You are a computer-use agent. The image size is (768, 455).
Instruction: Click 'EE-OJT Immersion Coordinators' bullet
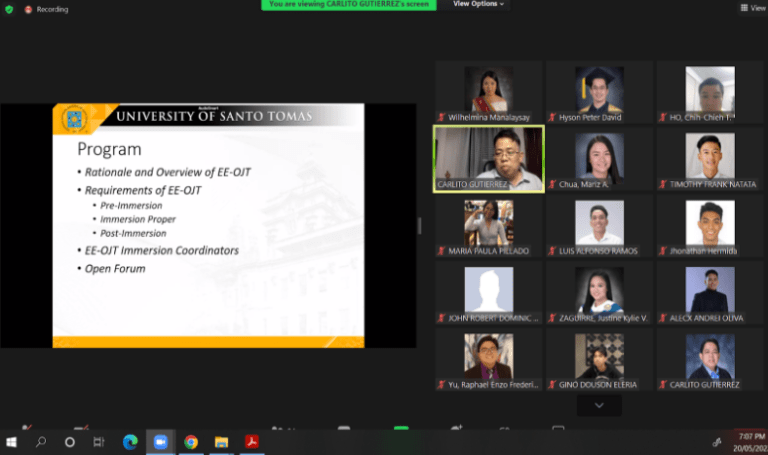(x=162, y=251)
